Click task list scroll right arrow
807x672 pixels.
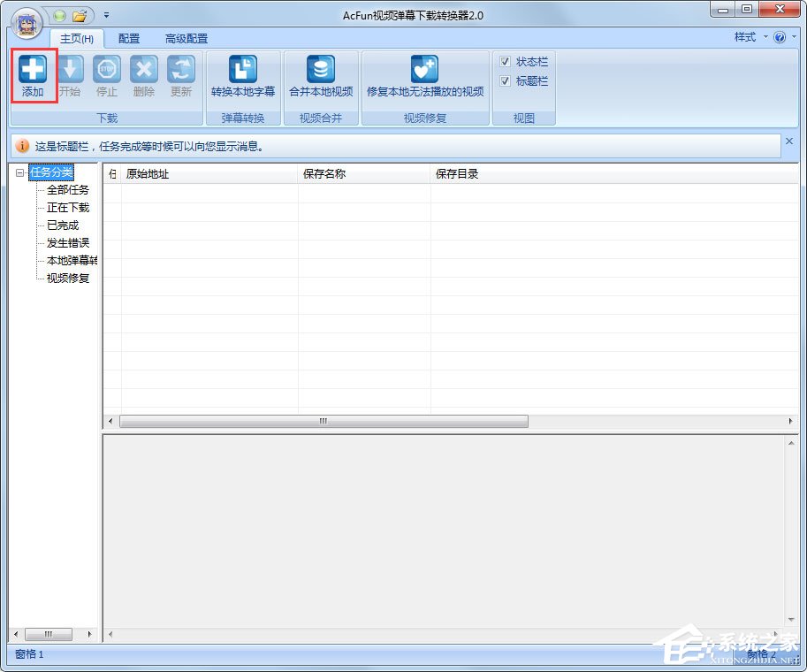[x=790, y=421]
